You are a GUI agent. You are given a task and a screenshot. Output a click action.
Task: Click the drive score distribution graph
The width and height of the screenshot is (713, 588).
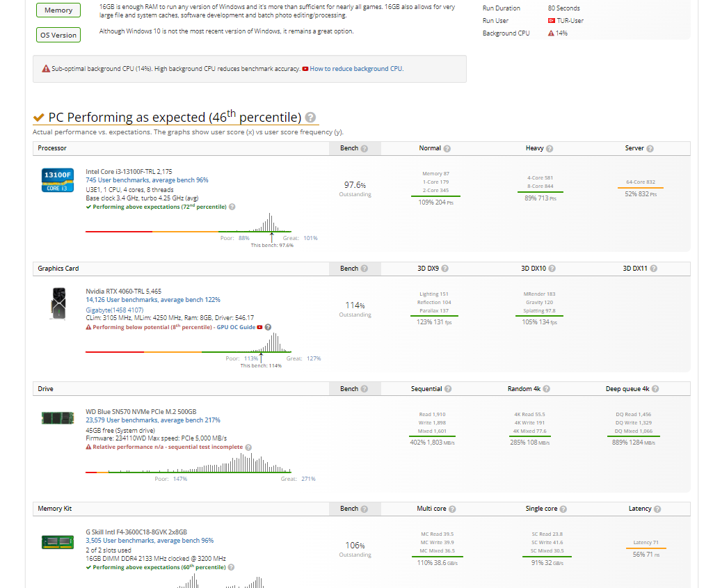(x=189, y=463)
